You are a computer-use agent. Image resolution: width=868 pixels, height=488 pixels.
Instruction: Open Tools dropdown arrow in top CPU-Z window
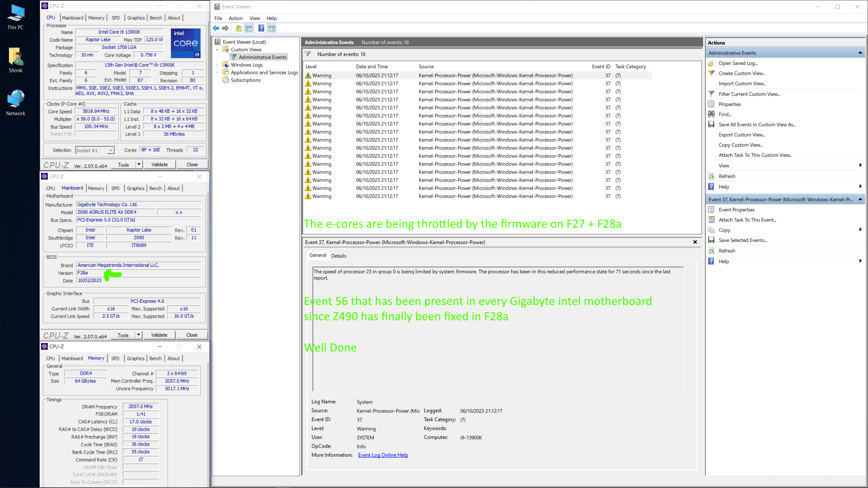[139, 164]
